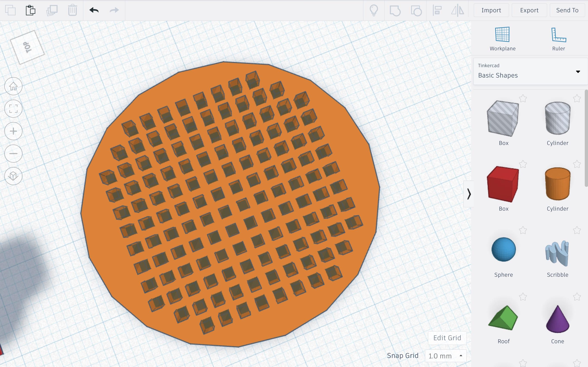
Task: Favorite the orange Cylinder with its star
Action: [x=577, y=164]
